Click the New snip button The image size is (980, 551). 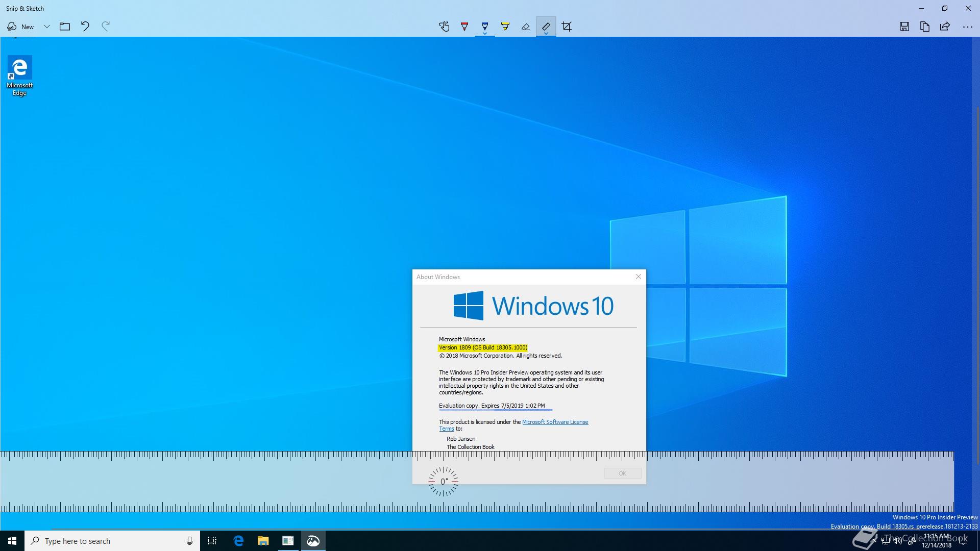20,27
